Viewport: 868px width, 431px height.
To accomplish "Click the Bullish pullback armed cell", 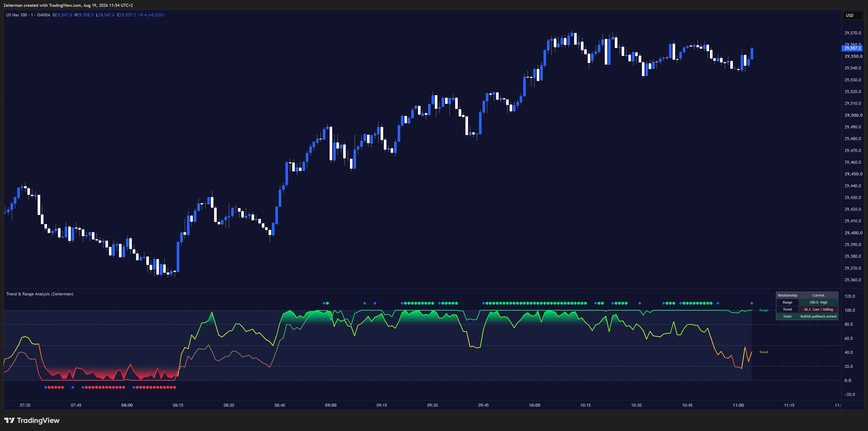I will coord(818,316).
